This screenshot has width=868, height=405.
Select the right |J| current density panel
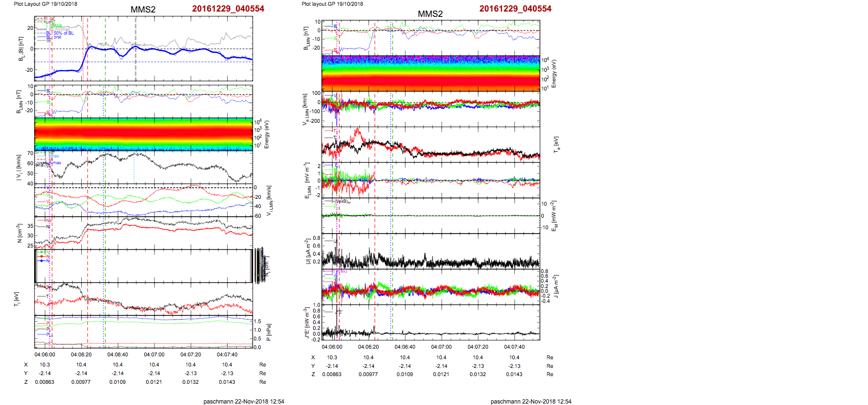click(431, 251)
